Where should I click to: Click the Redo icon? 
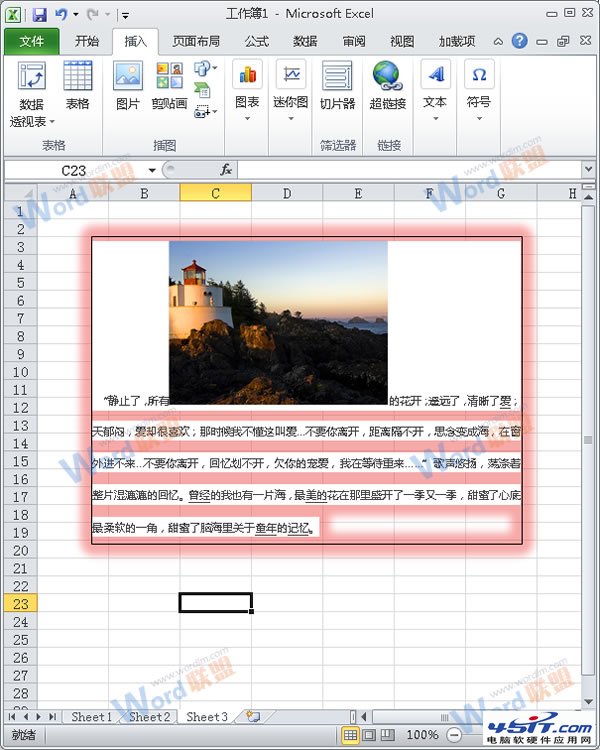(92, 14)
